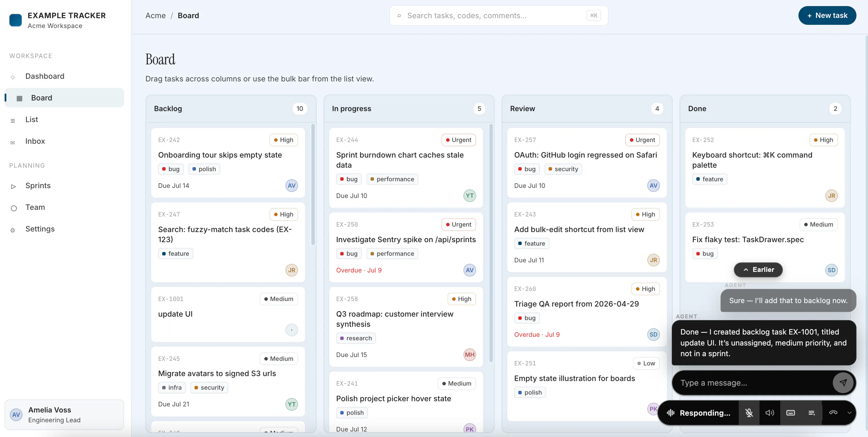Viewport: 868px width, 437px height.
Task: Click YT avatar on EX-245 card
Action: coord(291,404)
